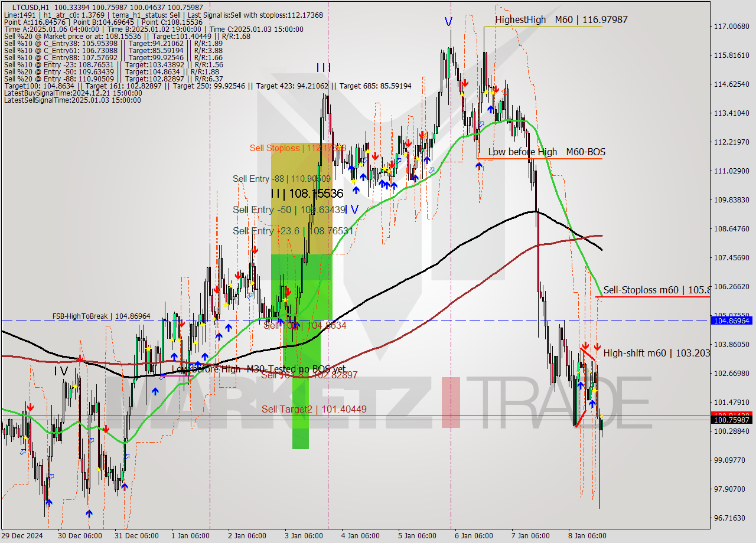Click the Sell %10 @ C_Entry88 line
This screenshot has height=543, width=756.
(113, 58)
